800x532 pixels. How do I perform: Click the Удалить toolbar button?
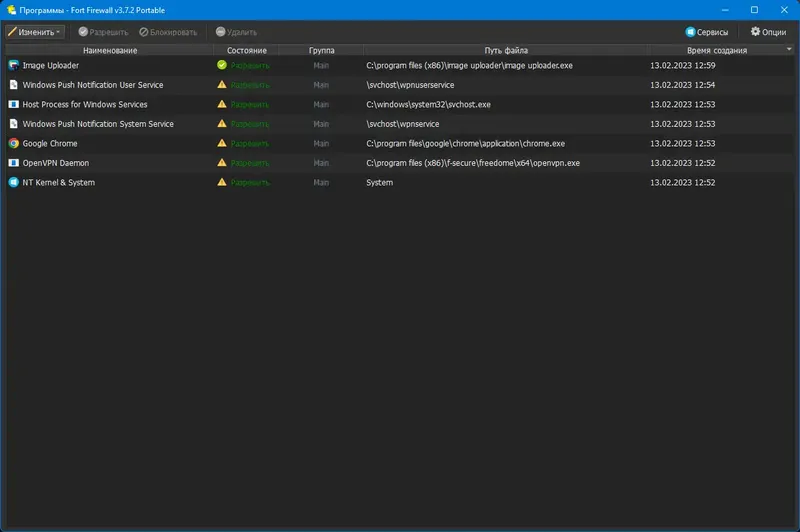236,32
